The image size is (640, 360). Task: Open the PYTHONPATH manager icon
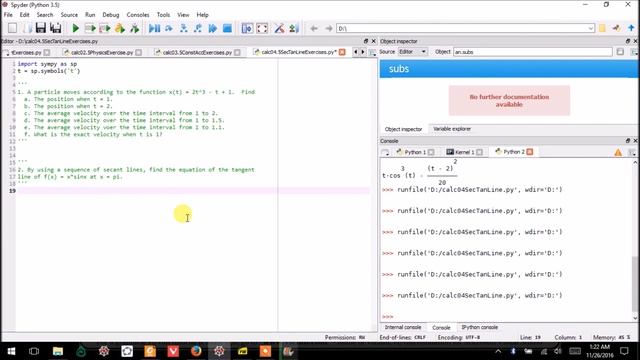[294, 28]
